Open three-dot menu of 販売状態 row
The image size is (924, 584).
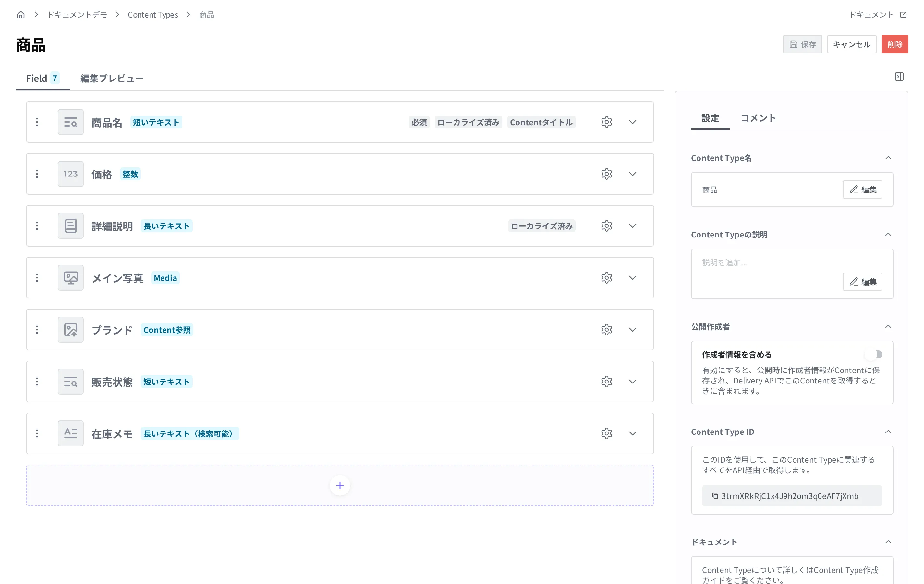pyautogui.click(x=37, y=382)
